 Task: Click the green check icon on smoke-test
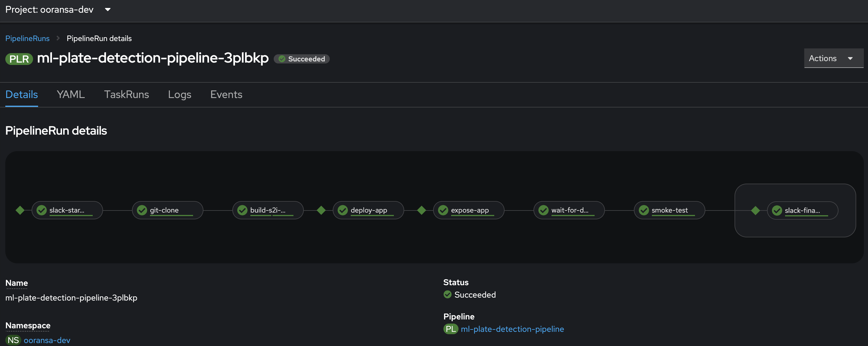coord(644,210)
